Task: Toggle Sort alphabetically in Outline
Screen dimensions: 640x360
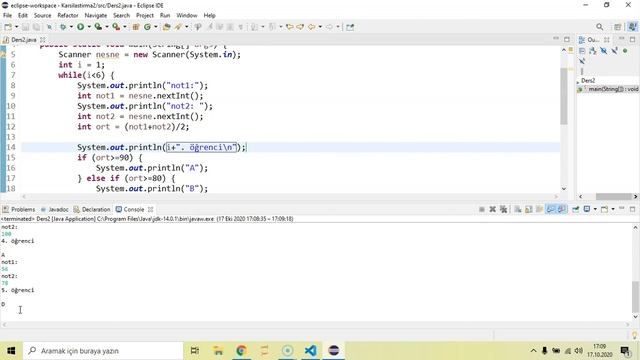Action: [x=593, y=51]
